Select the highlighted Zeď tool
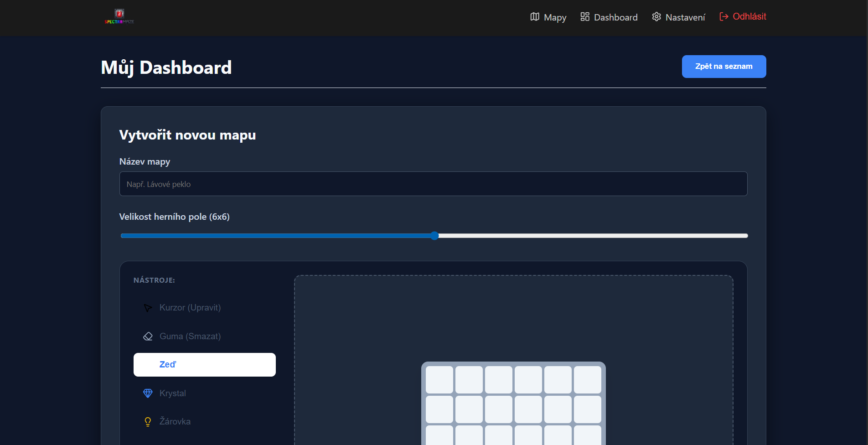The width and height of the screenshot is (868, 445). pos(205,365)
